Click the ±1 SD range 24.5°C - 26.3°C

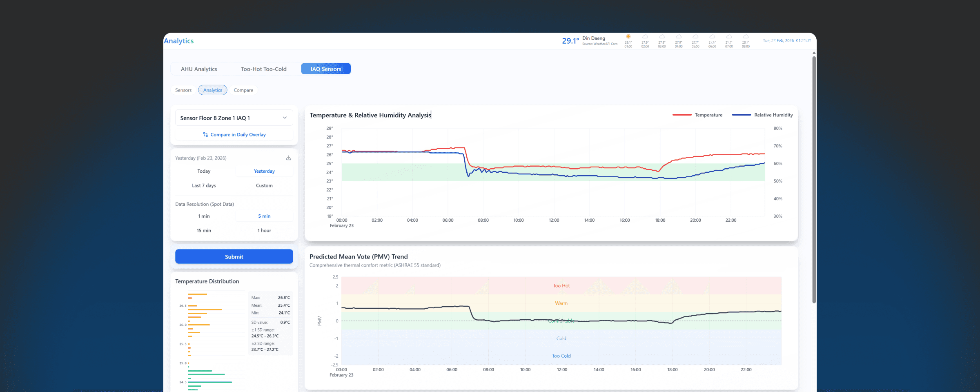point(265,336)
